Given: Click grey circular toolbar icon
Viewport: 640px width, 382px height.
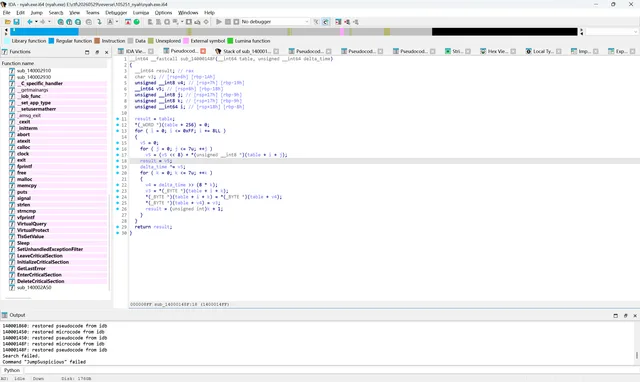Looking at the screenshot, I should tap(89, 22).
